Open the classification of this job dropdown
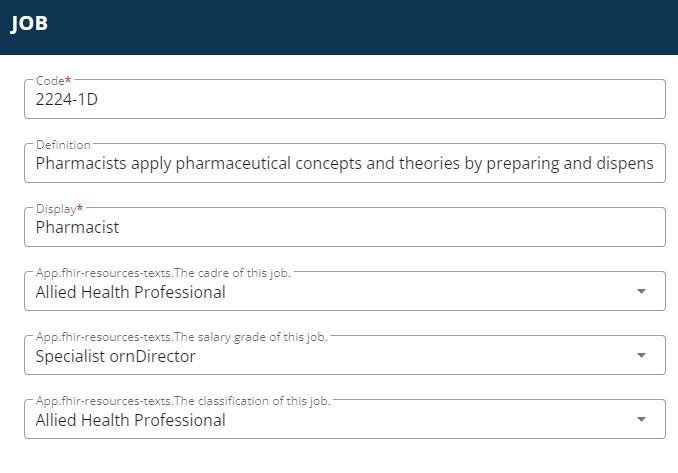The width and height of the screenshot is (678, 473). (345, 419)
